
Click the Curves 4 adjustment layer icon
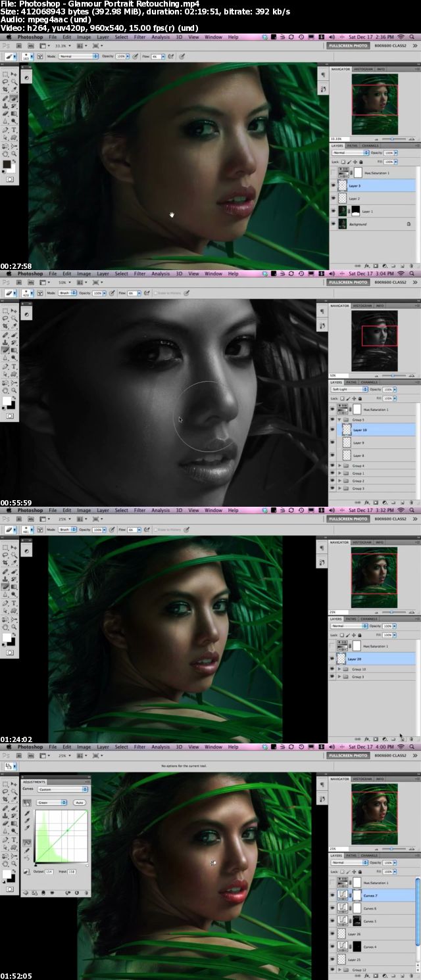342,946
